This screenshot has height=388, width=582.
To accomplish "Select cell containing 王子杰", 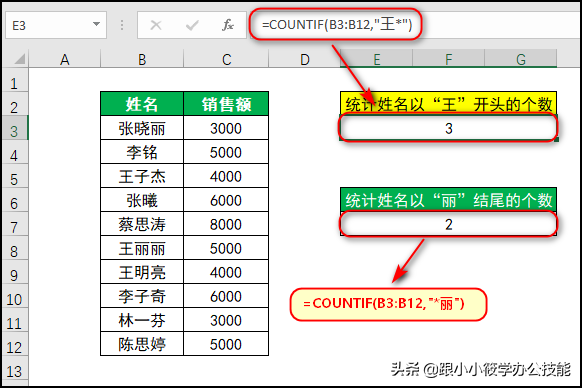I will tap(142, 176).
